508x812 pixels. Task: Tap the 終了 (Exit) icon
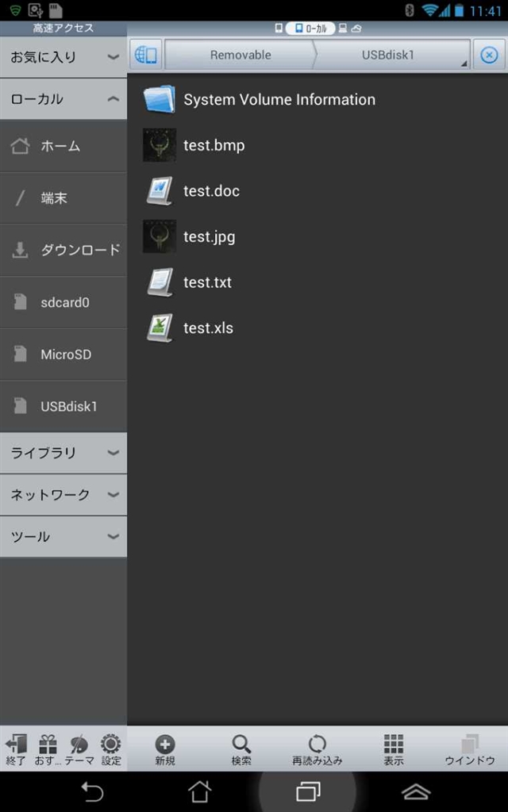pyautogui.click(x=16, y=748)
